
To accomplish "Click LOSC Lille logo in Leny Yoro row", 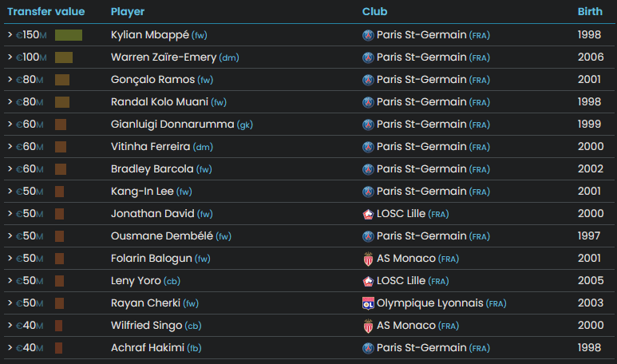I will 368,281.
